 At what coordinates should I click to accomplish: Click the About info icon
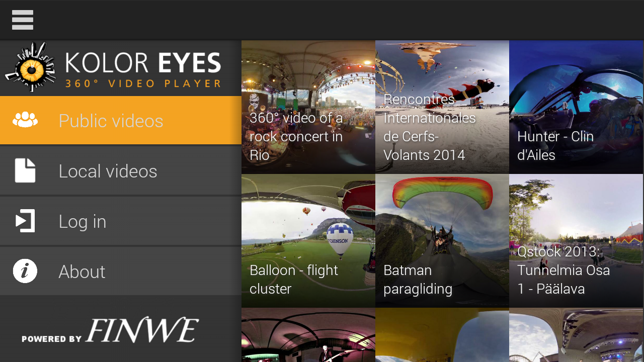[x=25, y=271]
